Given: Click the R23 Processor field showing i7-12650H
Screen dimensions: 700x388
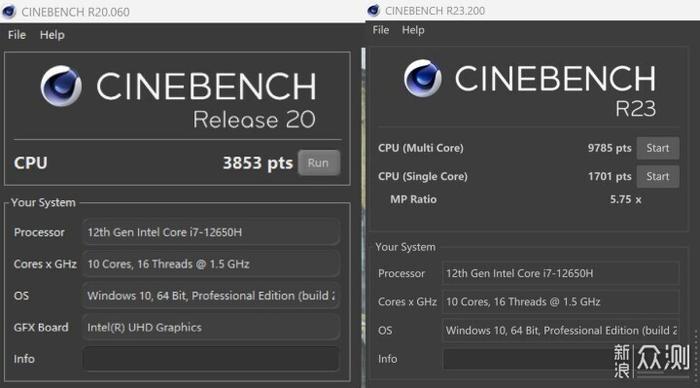Looking at the screenshot, I should point(561,273).
